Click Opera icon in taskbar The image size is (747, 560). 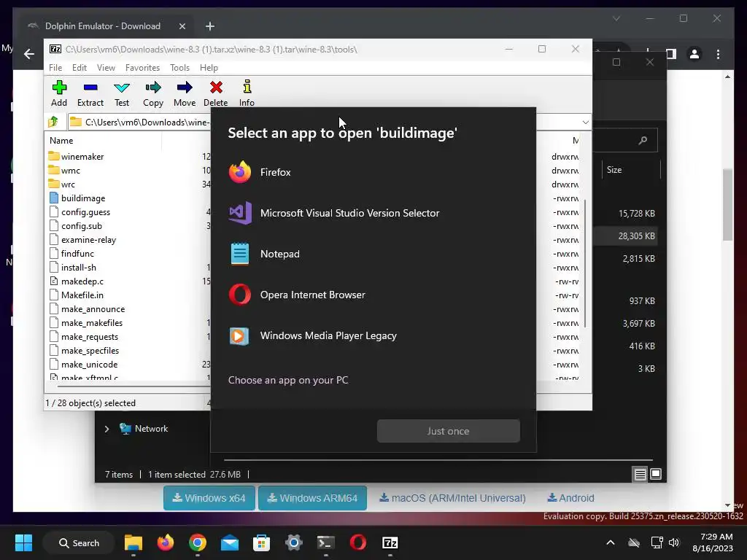coord(357,542)
